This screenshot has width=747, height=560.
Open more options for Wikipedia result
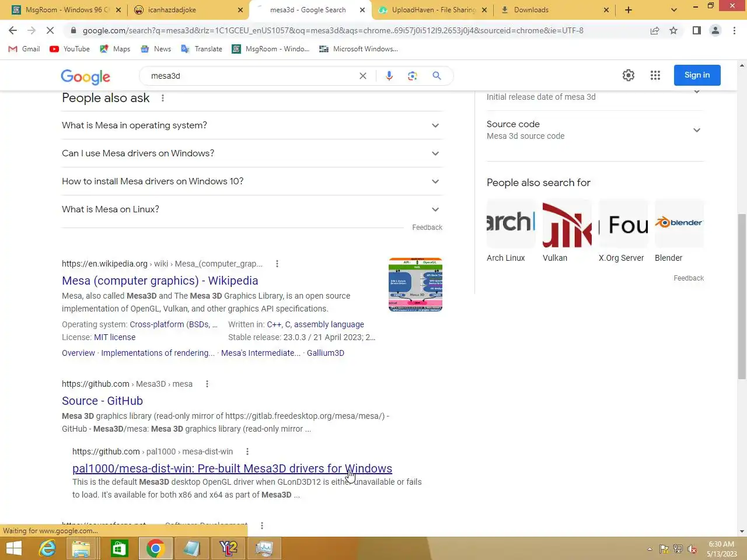coord(277,264)
